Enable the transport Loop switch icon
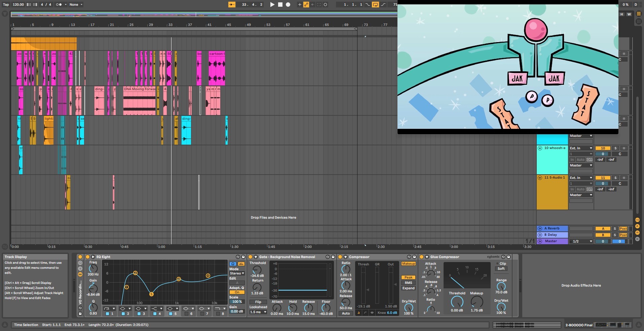The image size is (644, 331). [x=375, y=5]
